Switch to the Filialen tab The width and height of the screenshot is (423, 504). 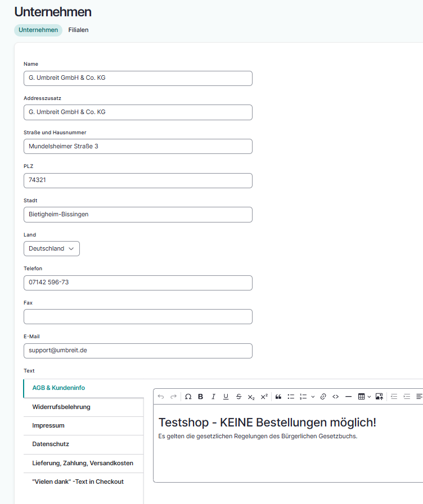[x=78, y=30]
